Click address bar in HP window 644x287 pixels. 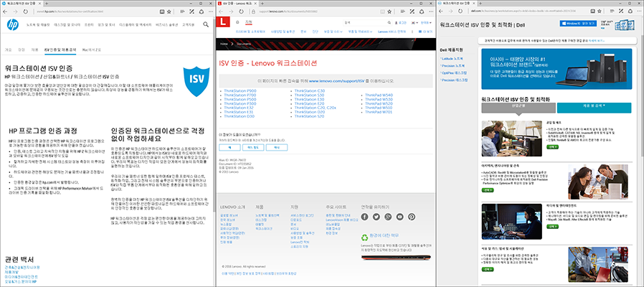click(x=95, y=11)
